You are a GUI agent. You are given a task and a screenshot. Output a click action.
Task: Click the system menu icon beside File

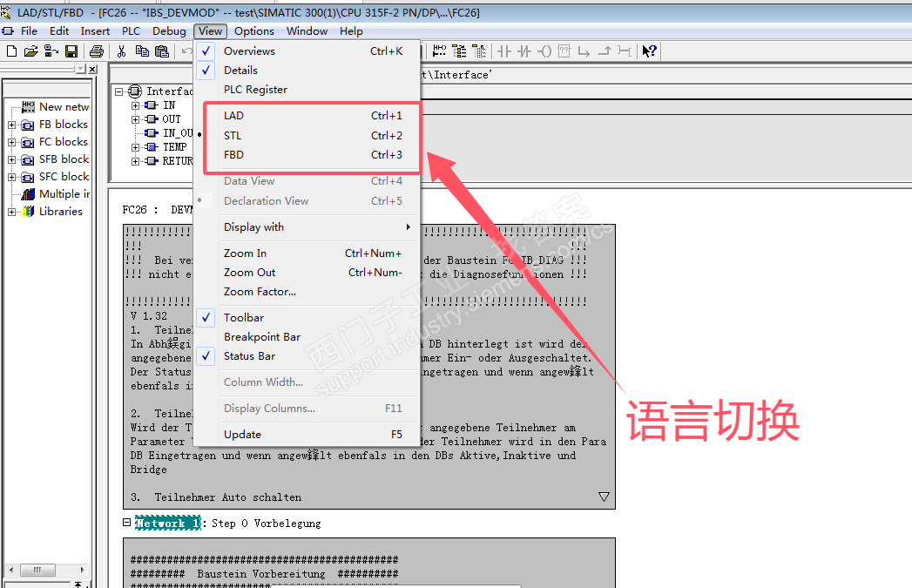[8, 30]
